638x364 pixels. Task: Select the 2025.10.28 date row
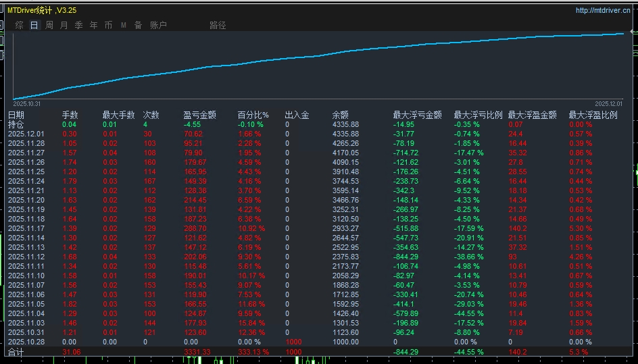coord(26,342)
